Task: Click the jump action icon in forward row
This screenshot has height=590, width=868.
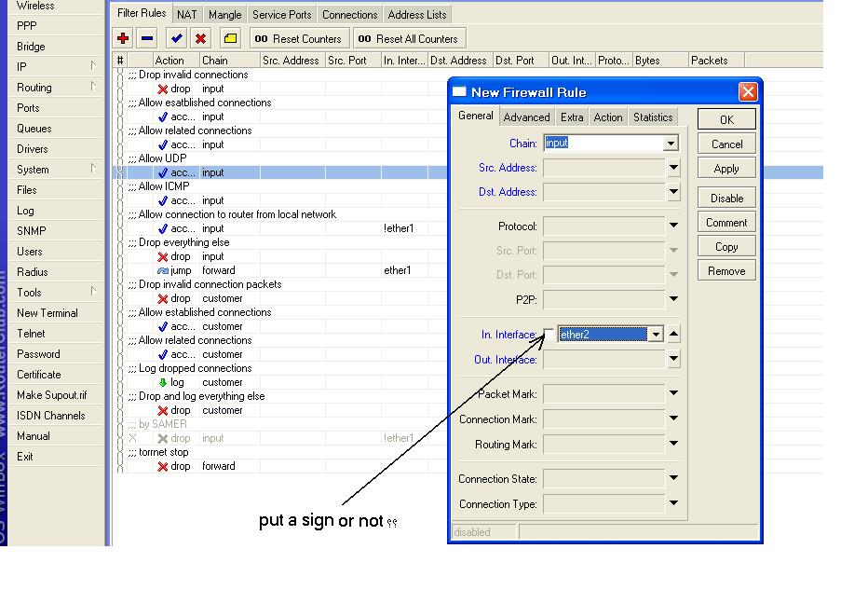Action: (163, 271)
